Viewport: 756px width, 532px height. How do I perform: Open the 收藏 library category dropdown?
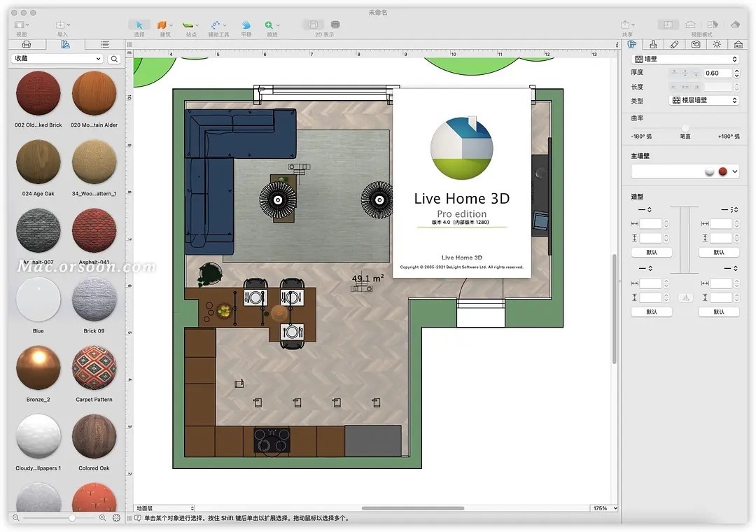57,59
